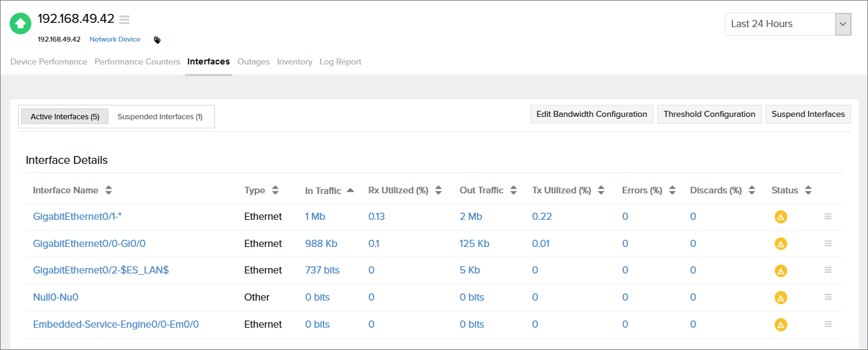This screenshot has width=868, height=350.
Task: Switch to Active Interfaces (5) view
Action: click(x=64, y=117)
